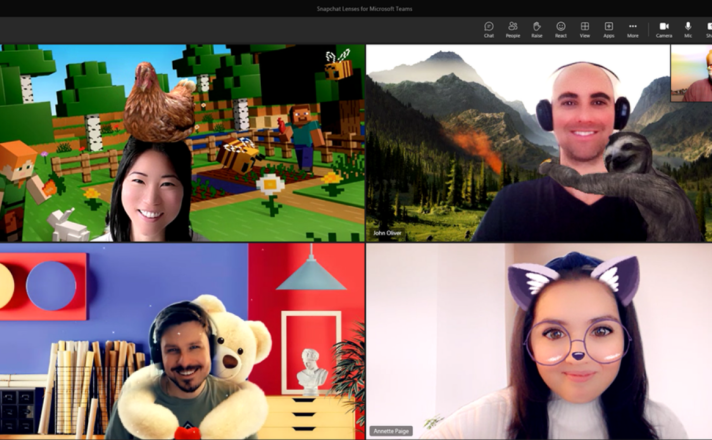Change the meeting View layout

pyautogui.click(x=585, y=30)
